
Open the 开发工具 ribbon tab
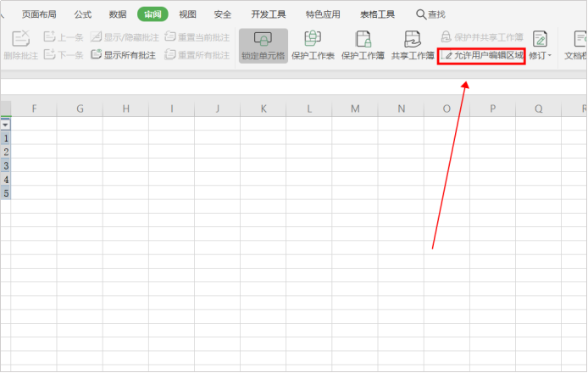(x=269, y=14)
